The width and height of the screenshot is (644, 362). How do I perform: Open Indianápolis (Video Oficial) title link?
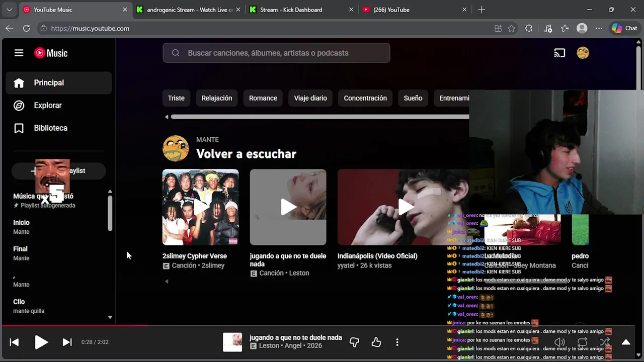tap(377, 256)
